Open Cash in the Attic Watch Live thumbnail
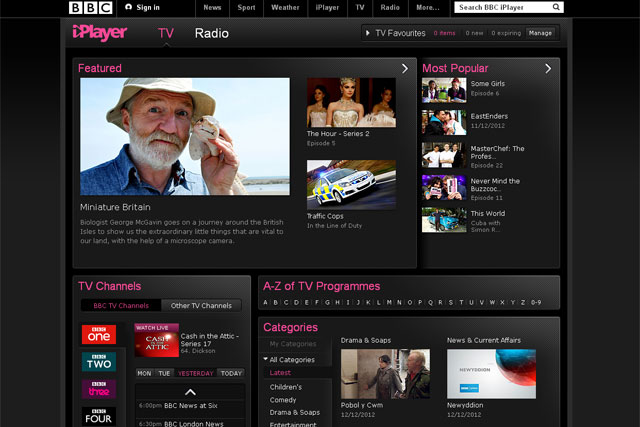This screenshot has width=640, height=427. (x=157, y=340)
